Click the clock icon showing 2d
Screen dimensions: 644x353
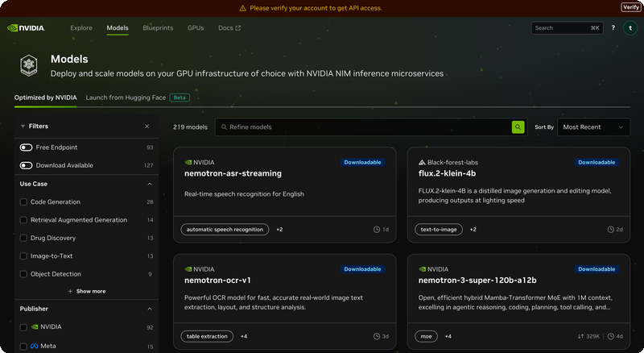[x=611, y=230]
